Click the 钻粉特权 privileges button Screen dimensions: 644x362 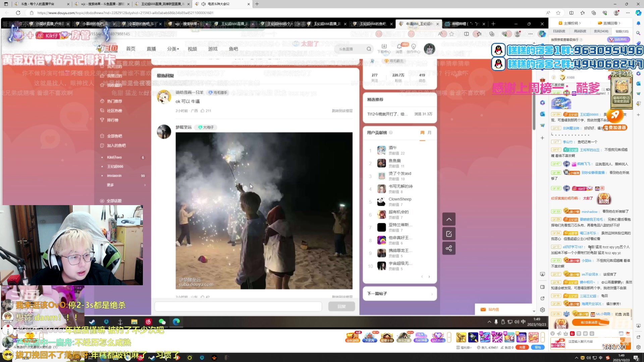pos(619,40)
